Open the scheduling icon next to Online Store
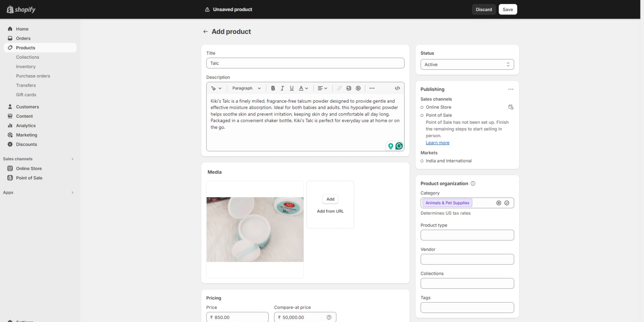 click(511, 107)
